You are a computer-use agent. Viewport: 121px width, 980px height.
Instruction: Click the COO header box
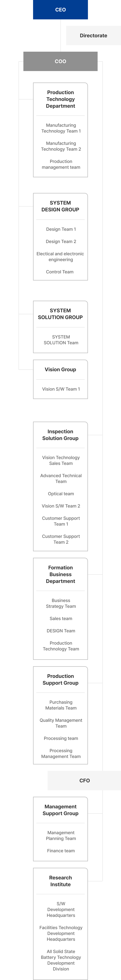click(x=60, y=61)
